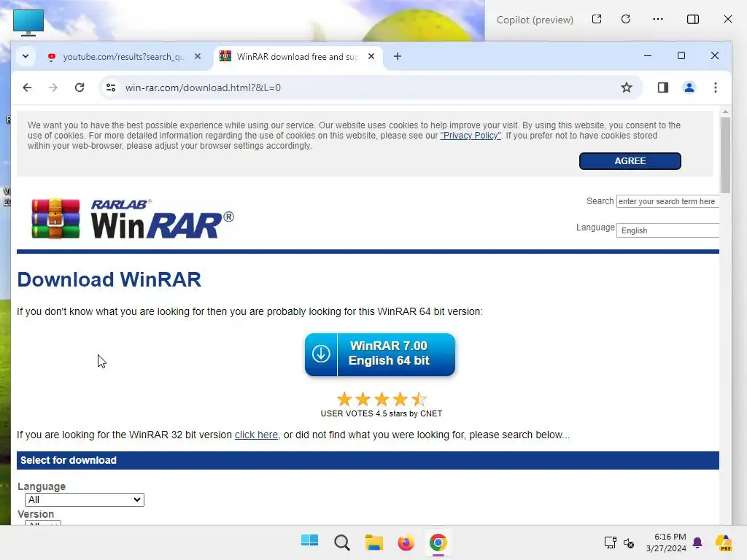Open Copilot more options menu
747x560 pixels.
pyautogui.click(x=658, y=19)
